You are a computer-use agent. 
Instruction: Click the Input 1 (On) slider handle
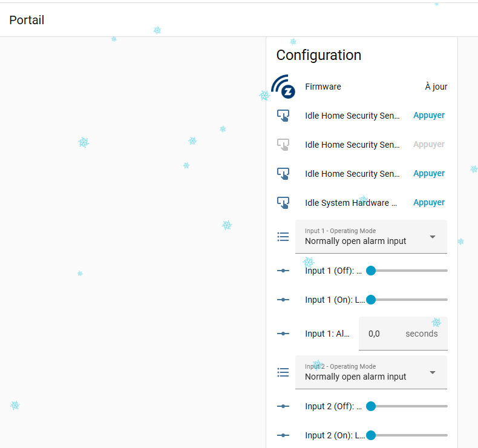point(371,300)
